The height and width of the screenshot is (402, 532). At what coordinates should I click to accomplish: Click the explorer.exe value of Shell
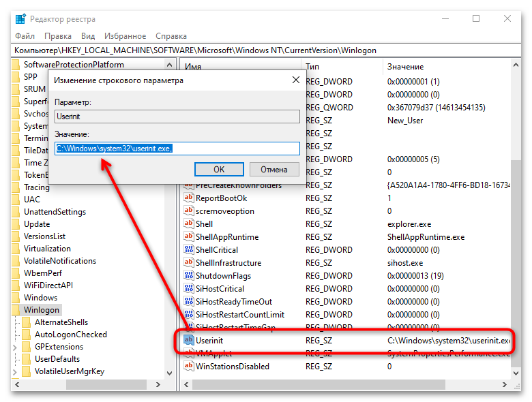tap(409, 224)
